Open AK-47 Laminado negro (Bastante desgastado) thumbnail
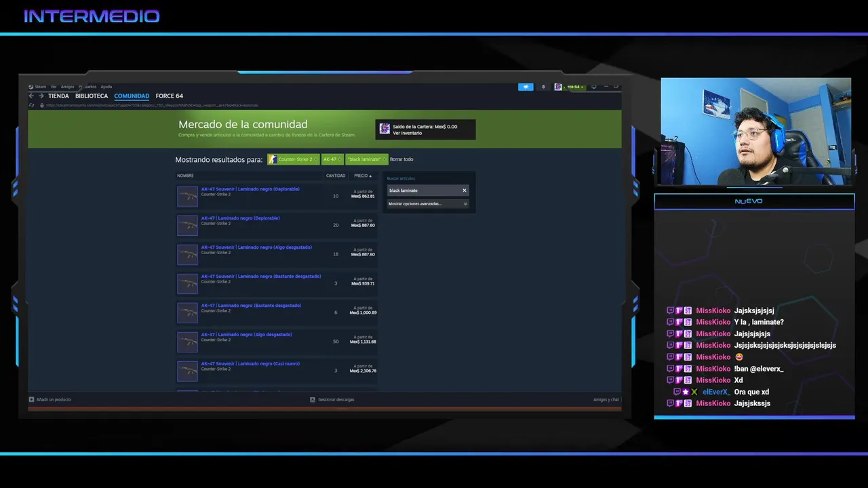Image resolution: width=868 pixels, height=488 pixels. point(187,313)
